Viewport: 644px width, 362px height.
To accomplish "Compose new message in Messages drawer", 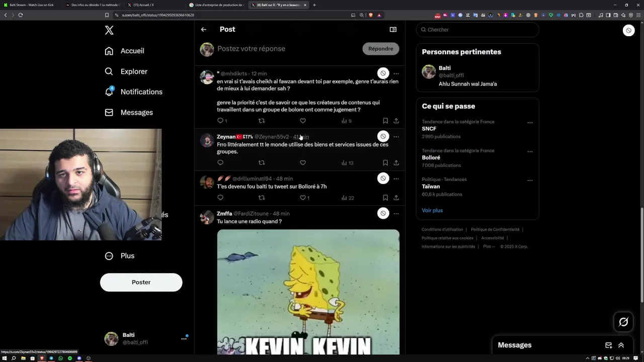I will tap(608, 345).
